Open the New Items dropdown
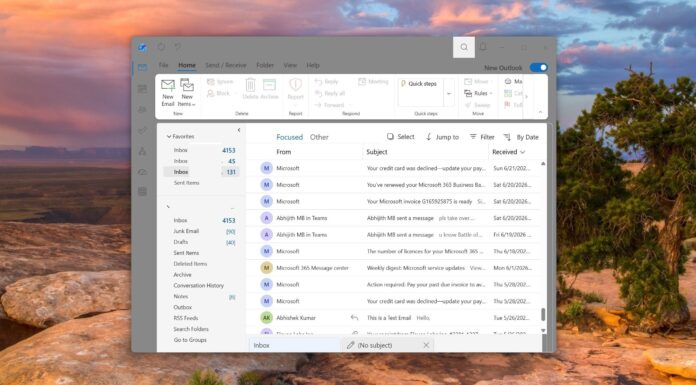This screenshot has width=696, height=385. pos(187,93)
